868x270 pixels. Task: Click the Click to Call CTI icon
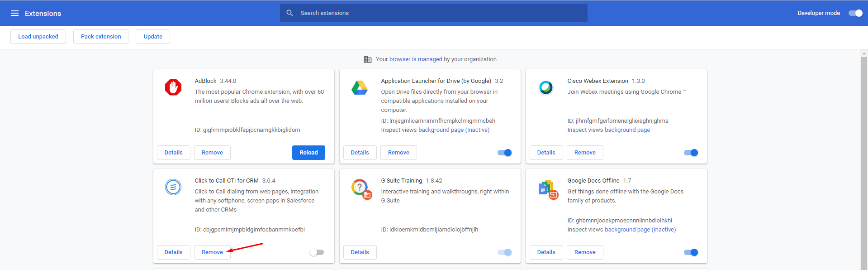(173, 187)
